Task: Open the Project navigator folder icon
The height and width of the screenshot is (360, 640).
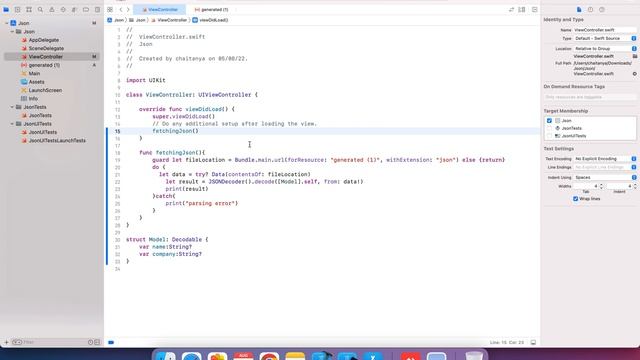Action: pos(6,9)
